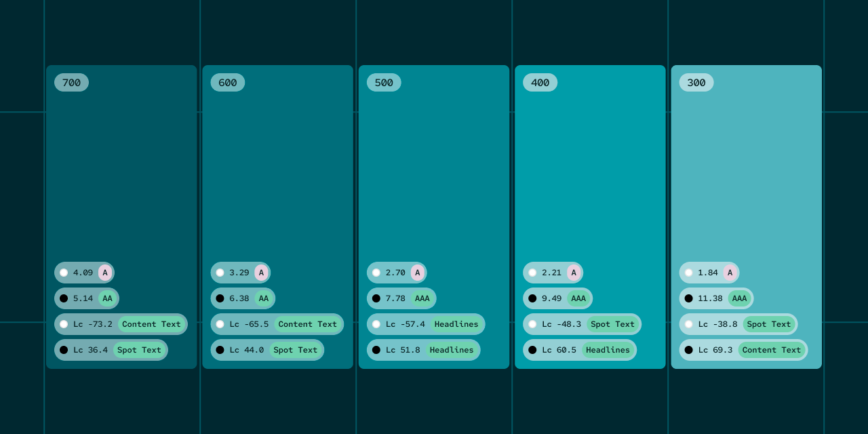Click the black dot beside Lc 69.3
The image size is (868, 434).
[689, 350]
